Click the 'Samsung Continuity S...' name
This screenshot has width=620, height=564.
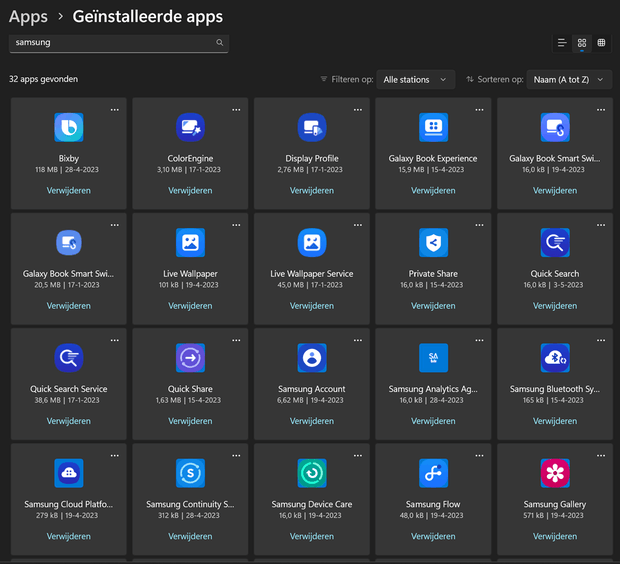tap(190, 504)
